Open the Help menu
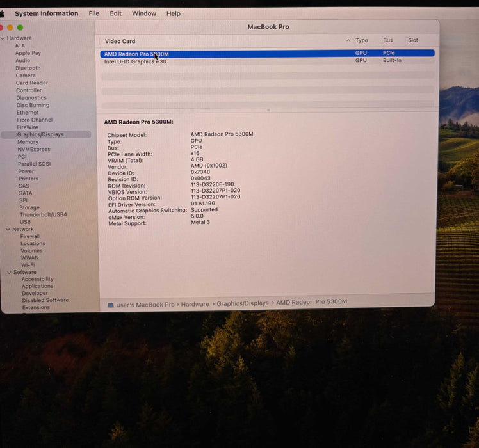Screen dimensions: 479x448 click(x=173, y=13)
